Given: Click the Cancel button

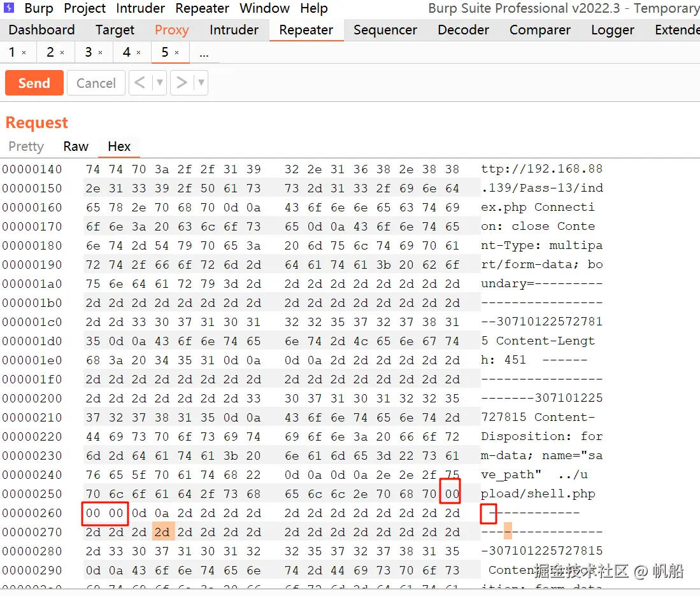Looking at the screenshot, I should coord(96,83).
